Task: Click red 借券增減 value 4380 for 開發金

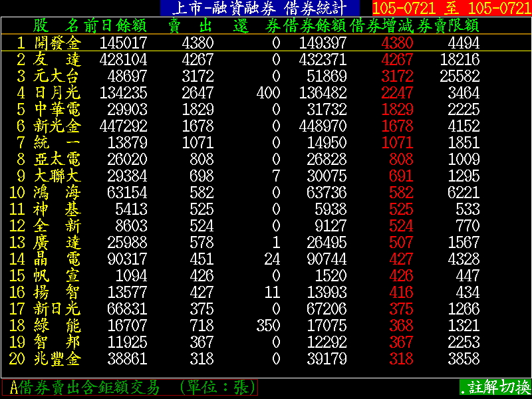Action: 397,43
